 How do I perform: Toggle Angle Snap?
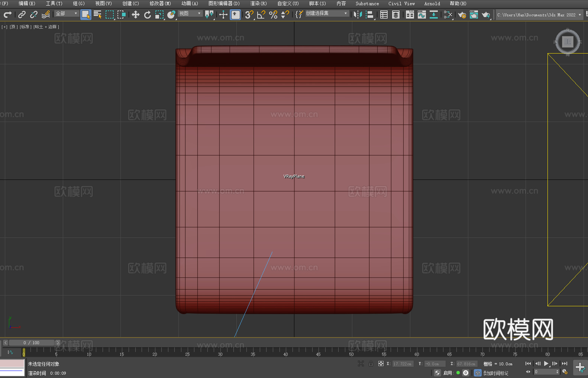click(261, 14)
